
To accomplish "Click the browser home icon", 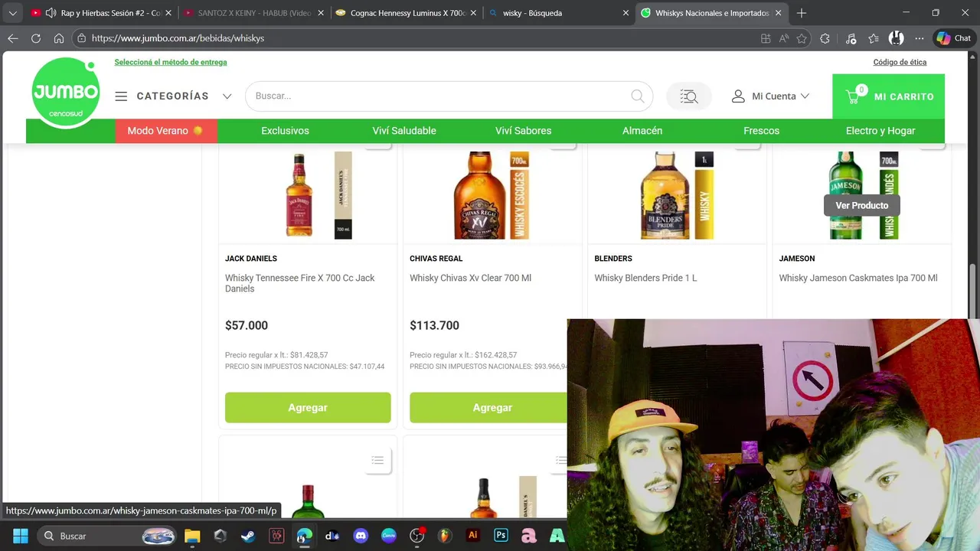I will click(59, 38).
